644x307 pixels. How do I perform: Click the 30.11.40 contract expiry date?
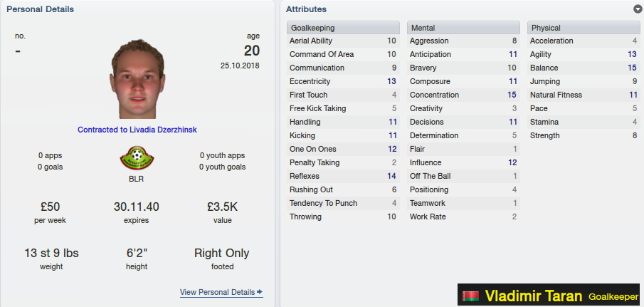(x=137, y=207)
